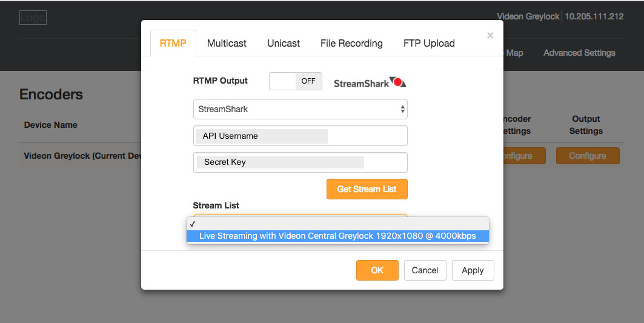This screenshot has width=644, height=323.
Task: Click the API Username field
Action: [x=300, y=136]
